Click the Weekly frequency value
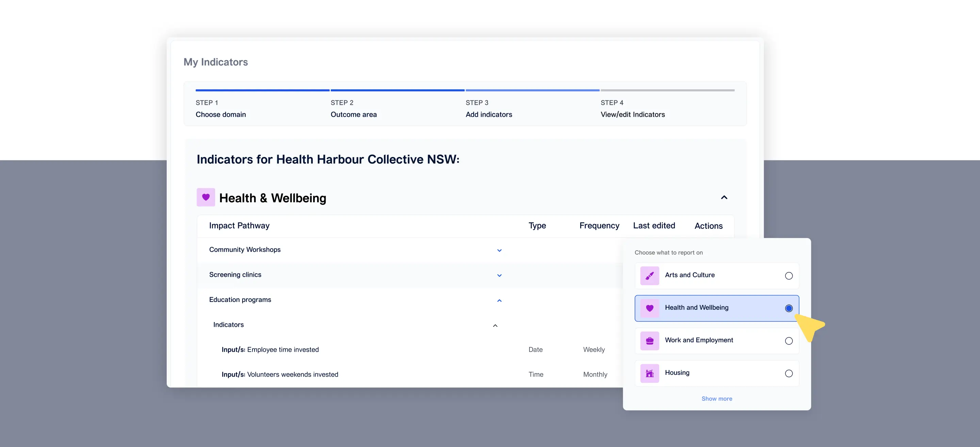This screenshot has width=980, height=447. pos(594,350)
